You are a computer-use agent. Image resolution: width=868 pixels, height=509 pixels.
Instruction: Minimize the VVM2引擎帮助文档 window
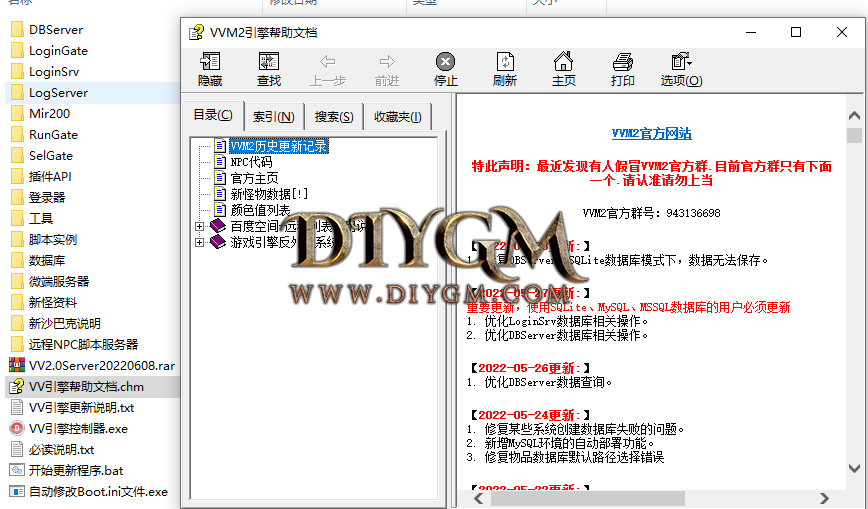(751, 32)
